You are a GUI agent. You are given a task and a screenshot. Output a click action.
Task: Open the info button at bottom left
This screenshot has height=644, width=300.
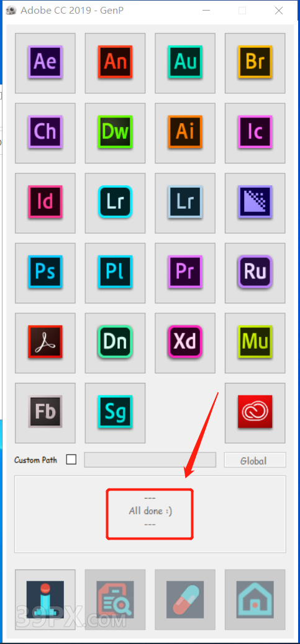coord(45,600)
